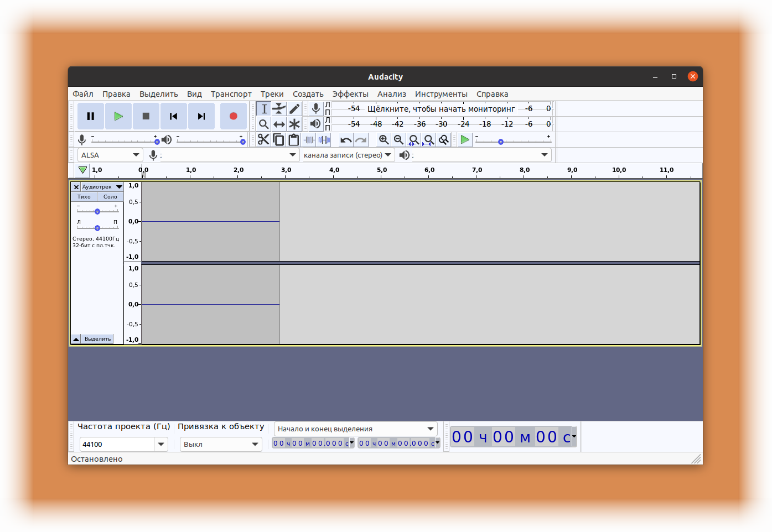772x532 pixels.
Task: Open the Выделить menu
Action: click(159, 94)
